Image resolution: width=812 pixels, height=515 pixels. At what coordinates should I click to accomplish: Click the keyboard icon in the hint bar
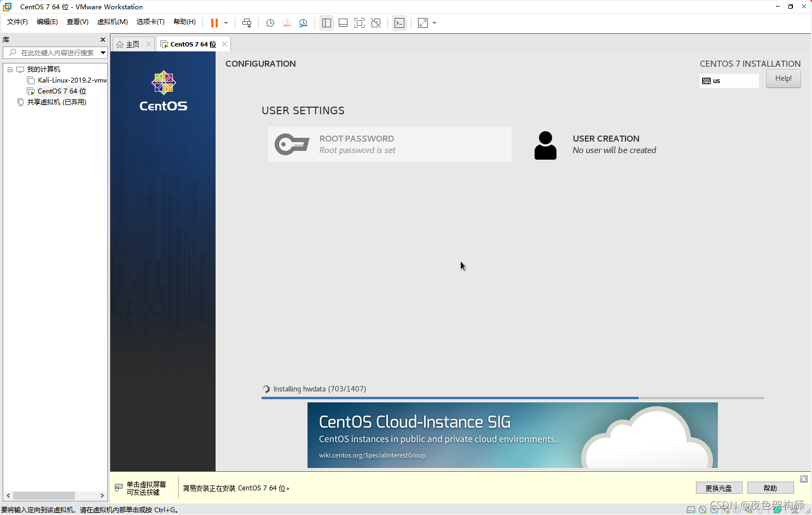click(x=119, y=487)
